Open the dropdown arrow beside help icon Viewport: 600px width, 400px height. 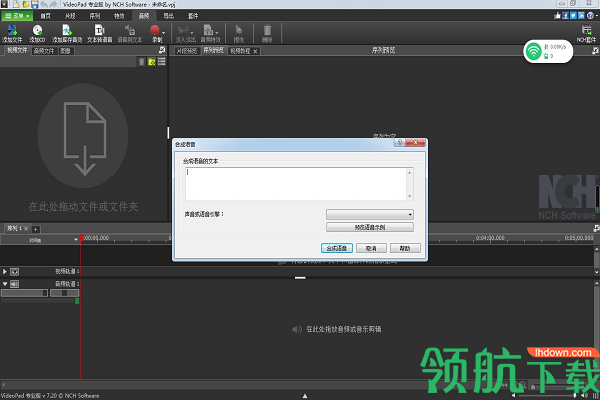pyautogui.click(x=597, y=16)
